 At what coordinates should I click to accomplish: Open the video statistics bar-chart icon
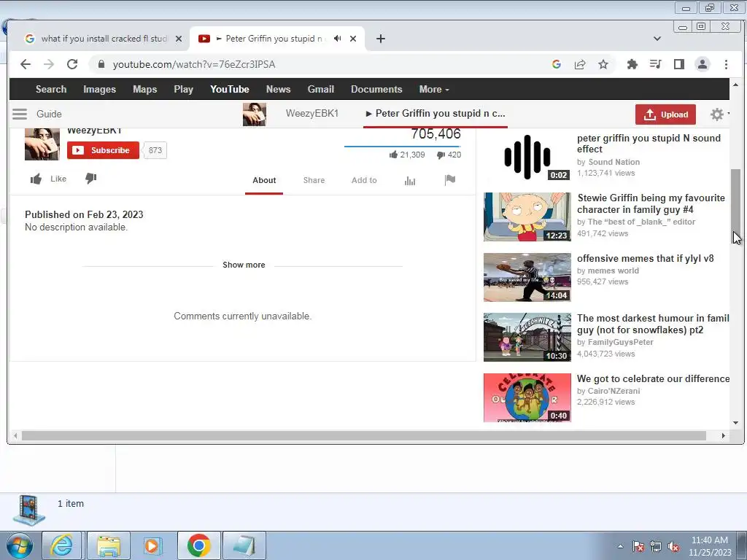click(x=410, y=180)
